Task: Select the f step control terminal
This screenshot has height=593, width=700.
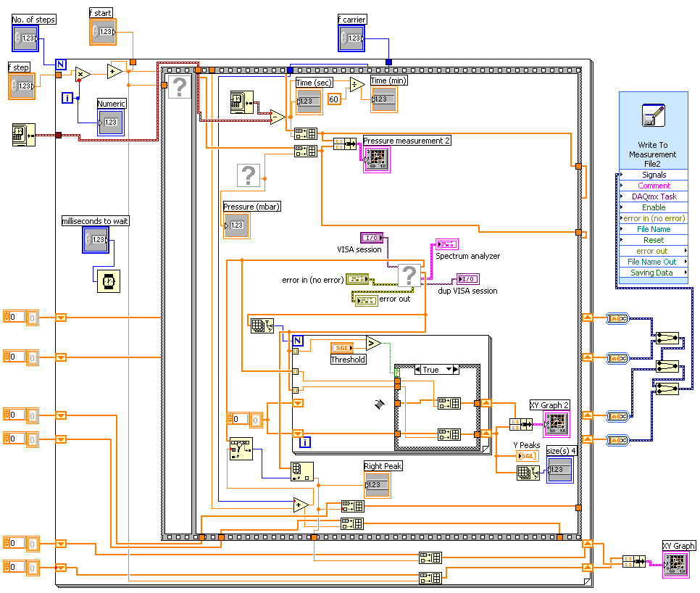Action: point(22,86)
